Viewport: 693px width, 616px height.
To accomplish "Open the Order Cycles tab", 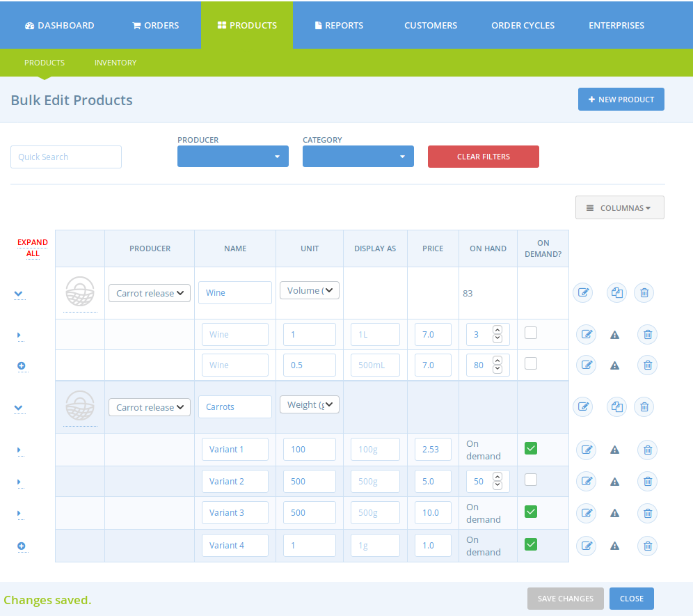I will (x=523, y=25).
